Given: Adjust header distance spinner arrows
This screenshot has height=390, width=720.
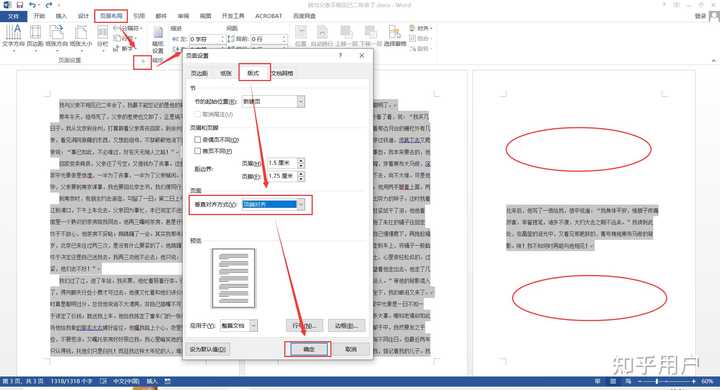Looking at the screenshot, I should point(301,163).
